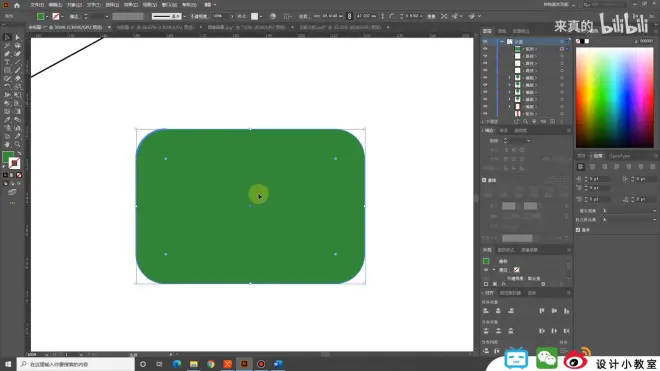Collapse the top-level layer in Layers panel
Image resolution: width=660 pixels, height=371 pixels.
point(502,42)
